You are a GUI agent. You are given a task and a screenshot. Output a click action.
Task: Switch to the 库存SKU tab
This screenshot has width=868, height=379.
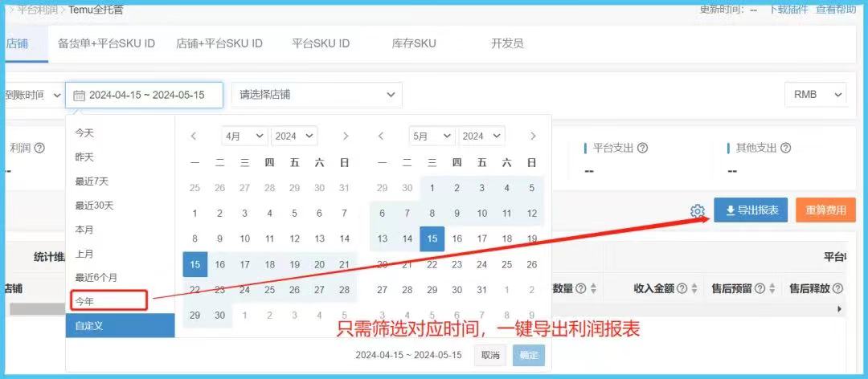414,43
